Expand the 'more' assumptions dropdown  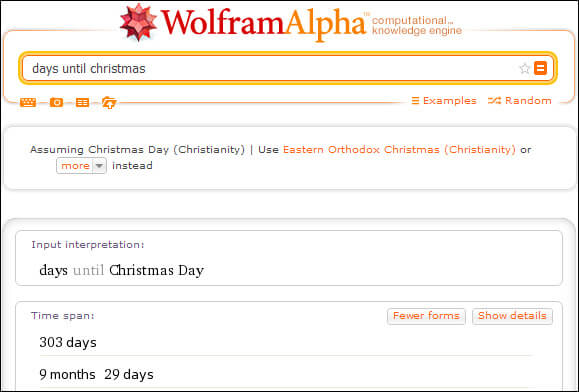point(81,166)
